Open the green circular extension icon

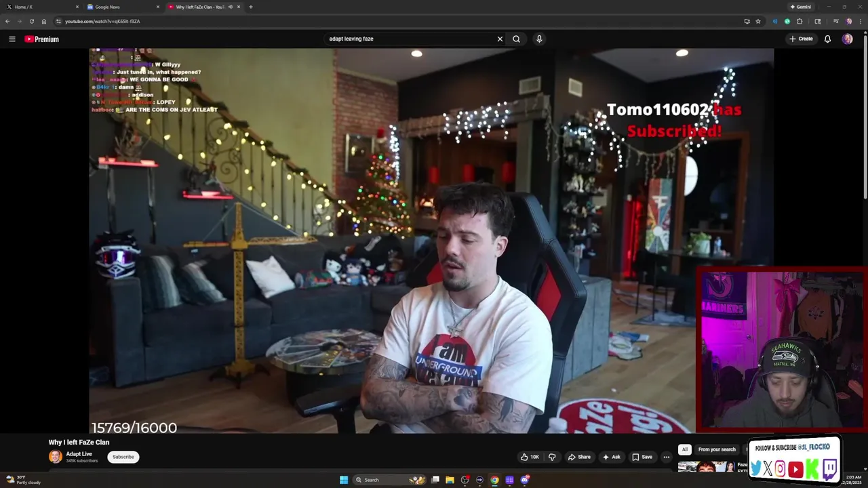(787, 21)
